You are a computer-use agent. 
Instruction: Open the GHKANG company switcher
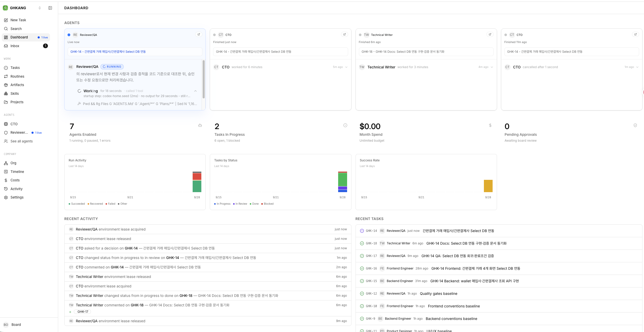point(22,8)
